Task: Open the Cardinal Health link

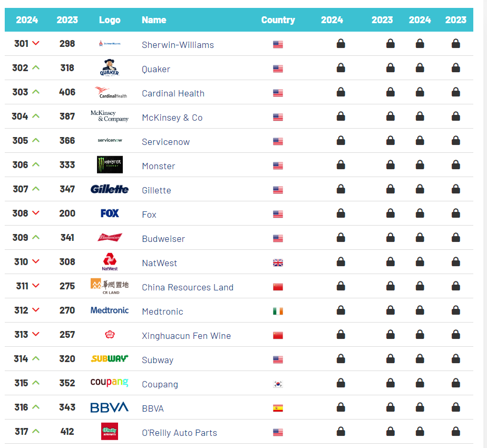Action: point(173,93)
